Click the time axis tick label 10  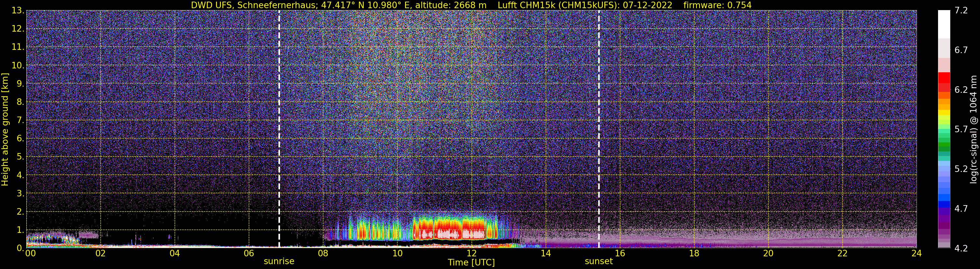[x=397, y=253]
